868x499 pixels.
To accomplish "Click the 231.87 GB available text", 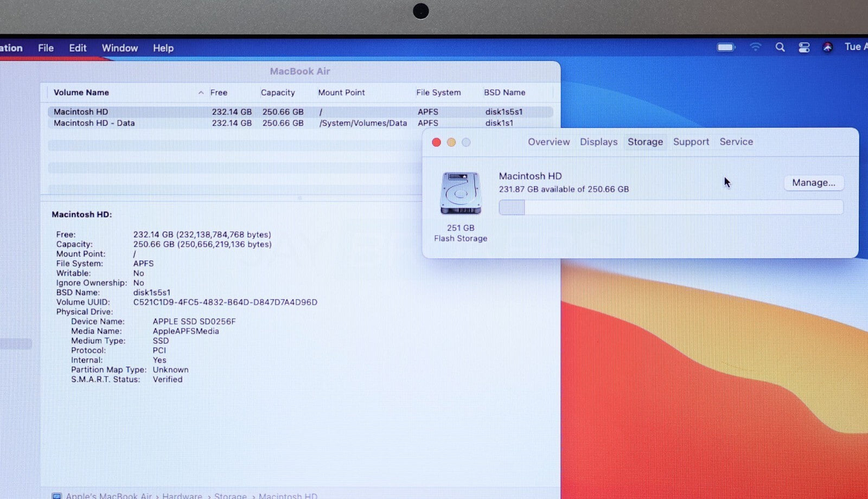I will pos(564,189).
